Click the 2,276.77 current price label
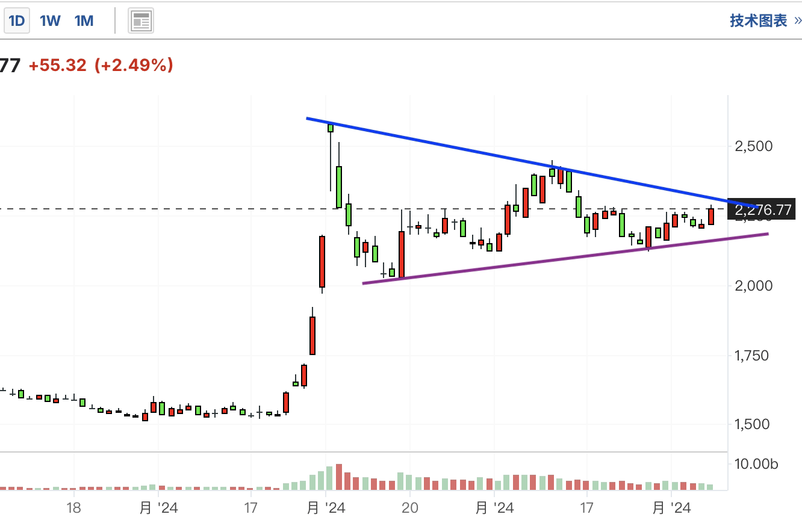 point(762,209)
